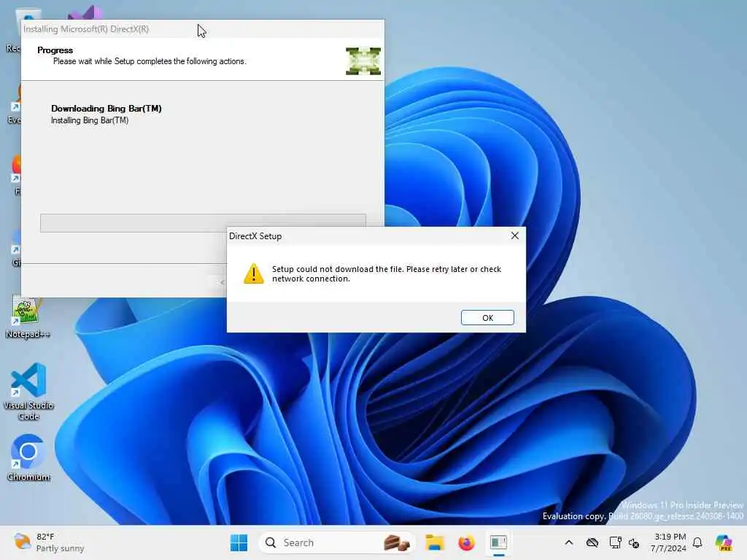Click the 'Installing Bing Bar(TM)' line

point(90,120)
